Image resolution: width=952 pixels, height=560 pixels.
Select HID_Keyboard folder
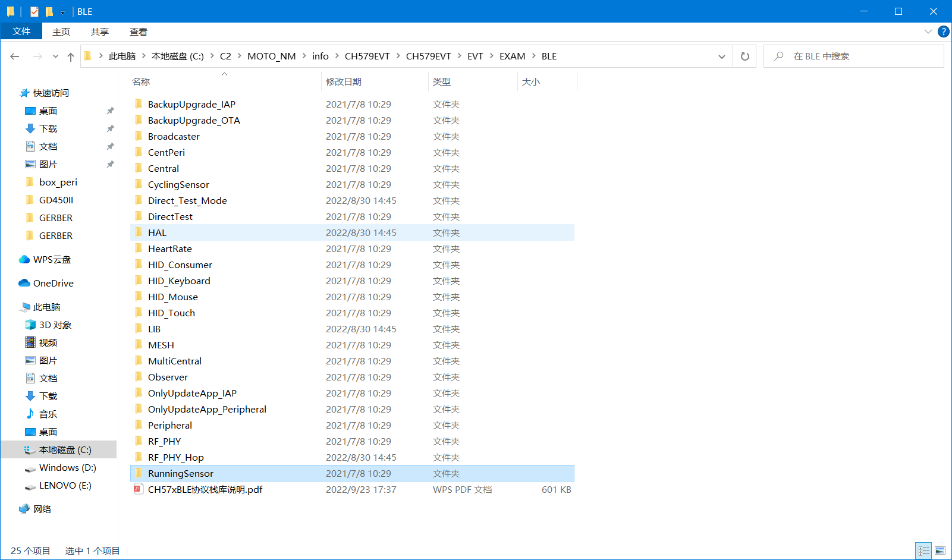pyautogui.click(x=352, y=281)
